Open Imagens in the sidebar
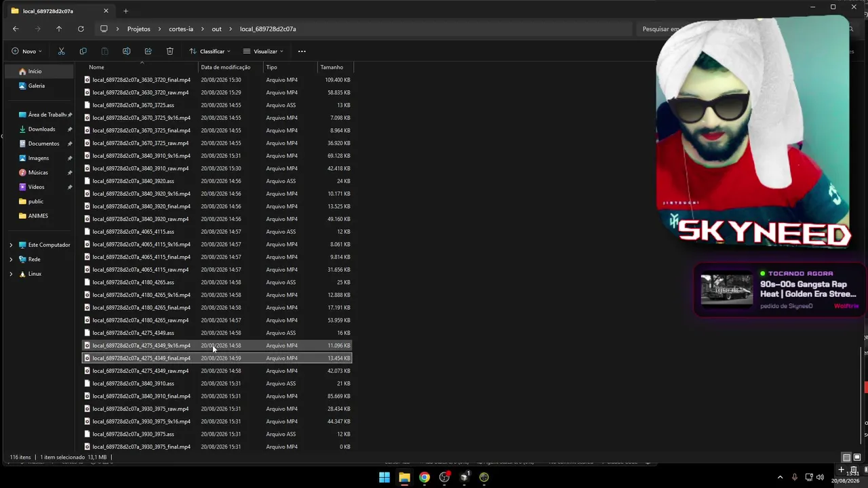 (39, 159)
